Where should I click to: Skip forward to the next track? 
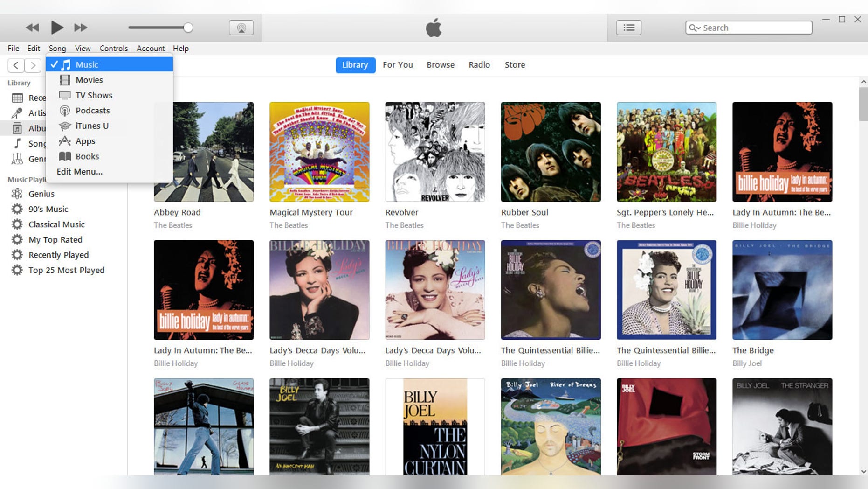click(81, 28)
